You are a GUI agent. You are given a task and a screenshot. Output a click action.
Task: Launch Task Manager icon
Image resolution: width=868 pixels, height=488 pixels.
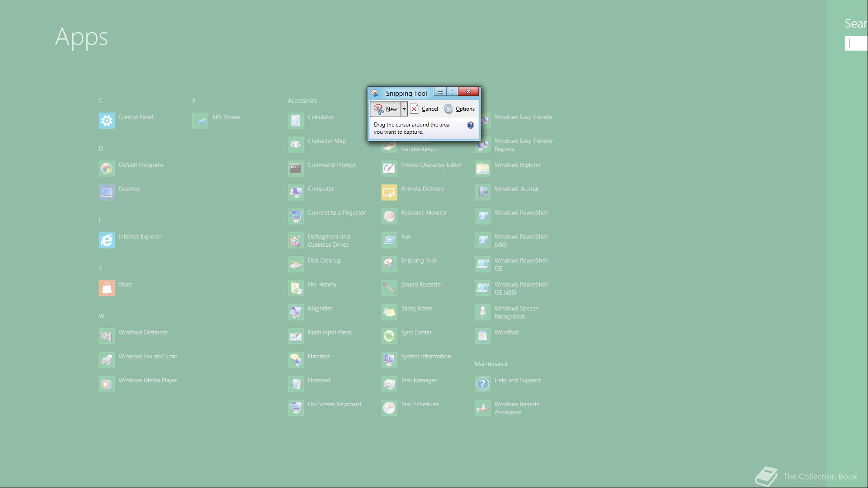click(x=389, y=384)
